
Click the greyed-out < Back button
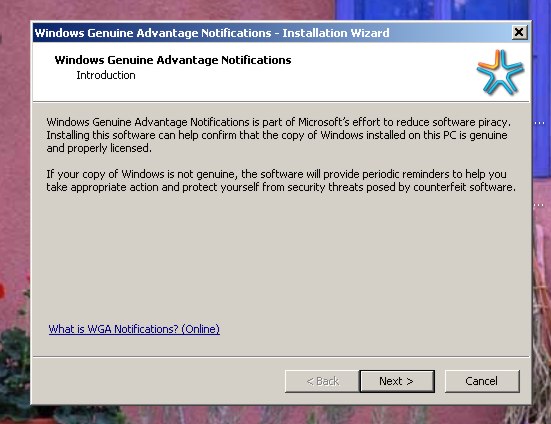322,381
